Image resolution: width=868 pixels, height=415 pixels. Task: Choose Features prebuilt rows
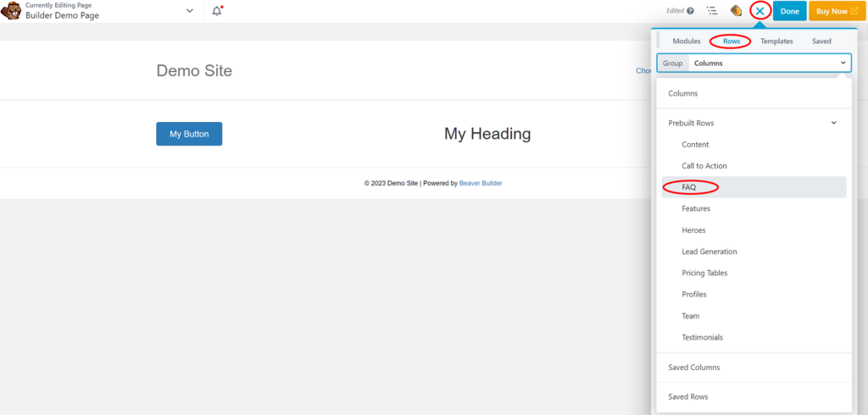[754, 208]
